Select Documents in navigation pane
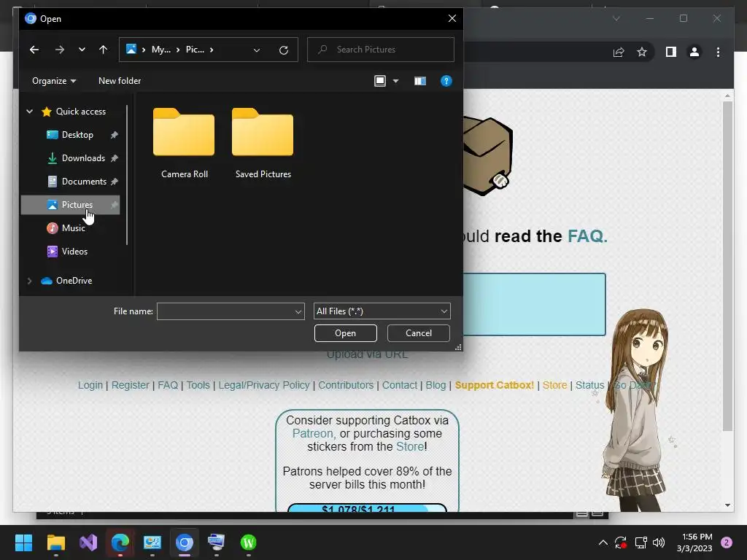The height and width of the screenshot is (560, 747). tap(71, 182)
